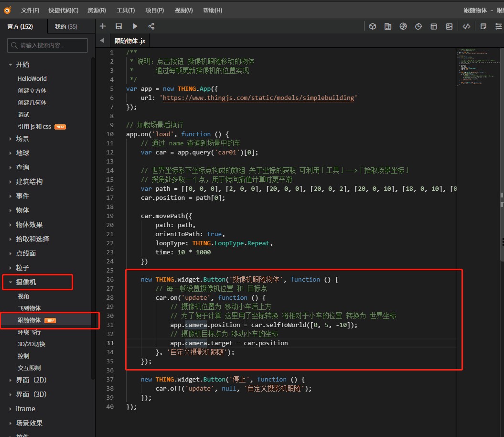Screen dimensions: 504x437
Task: Switch to the 我的 (35) tab
Action: coord(66,26)
